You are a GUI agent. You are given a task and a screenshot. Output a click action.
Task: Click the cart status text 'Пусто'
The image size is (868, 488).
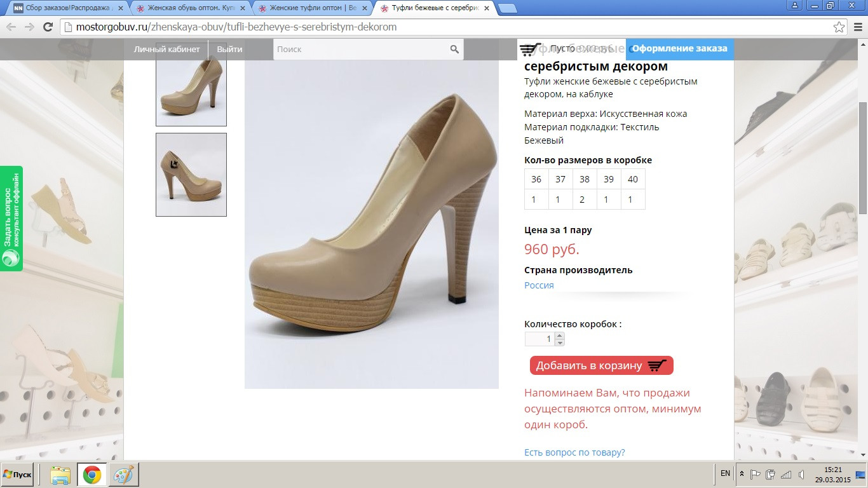click(x=562, y=49)
